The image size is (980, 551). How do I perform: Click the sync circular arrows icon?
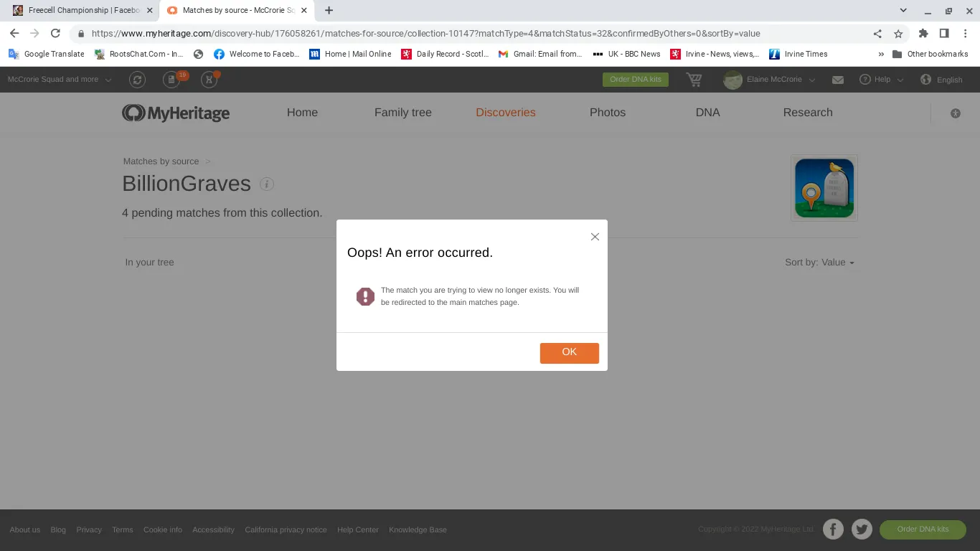(137, 80)
